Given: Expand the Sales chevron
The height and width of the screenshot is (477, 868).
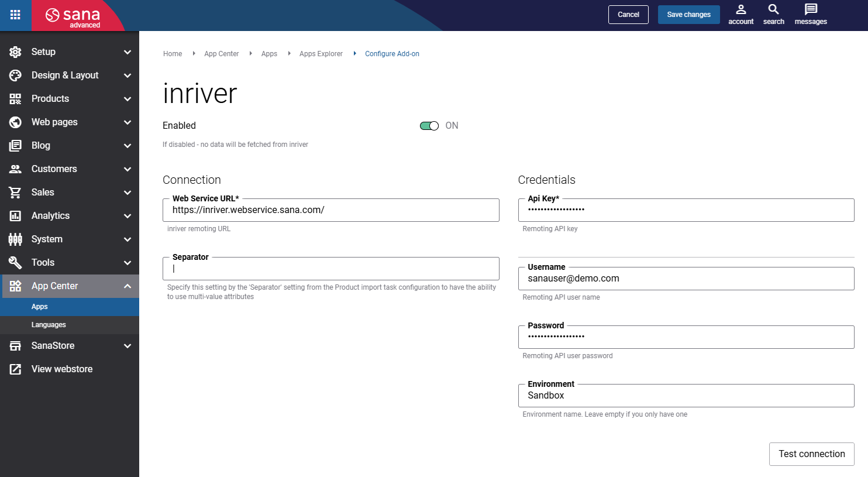Looking at the screenshot, I should (128, 193).
